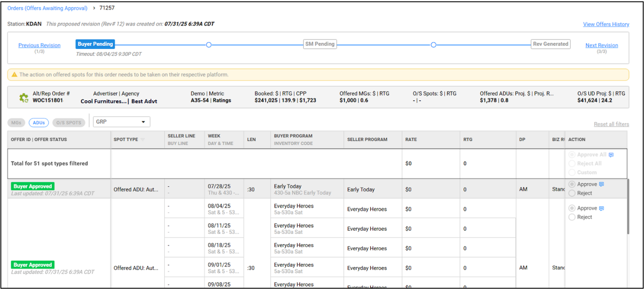
Task: Click Buyer Approved badge in Early Today row
Action: click(x=33, y=186)
